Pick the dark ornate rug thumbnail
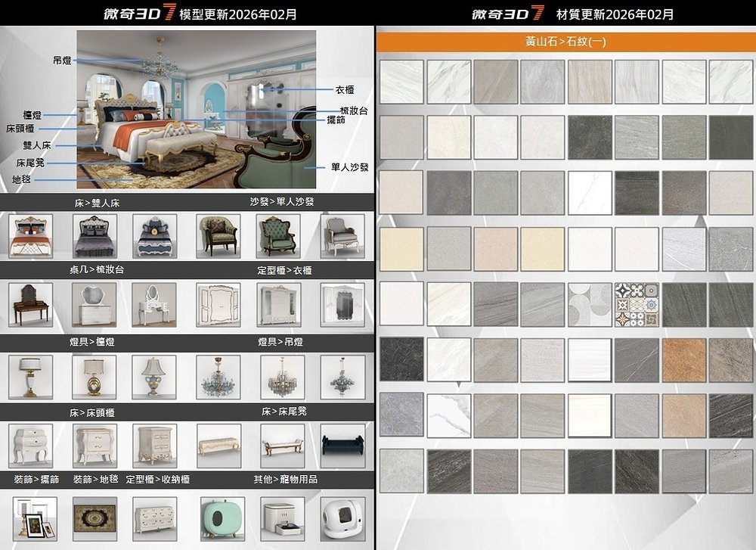This screenshot has height=550, width=756. click(x=94, y=519)
